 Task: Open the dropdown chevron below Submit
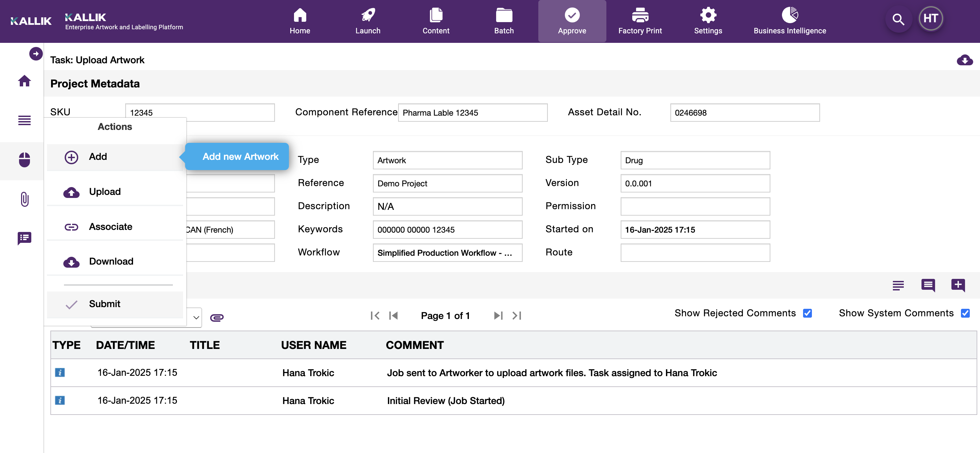click(x=196, y=317)
